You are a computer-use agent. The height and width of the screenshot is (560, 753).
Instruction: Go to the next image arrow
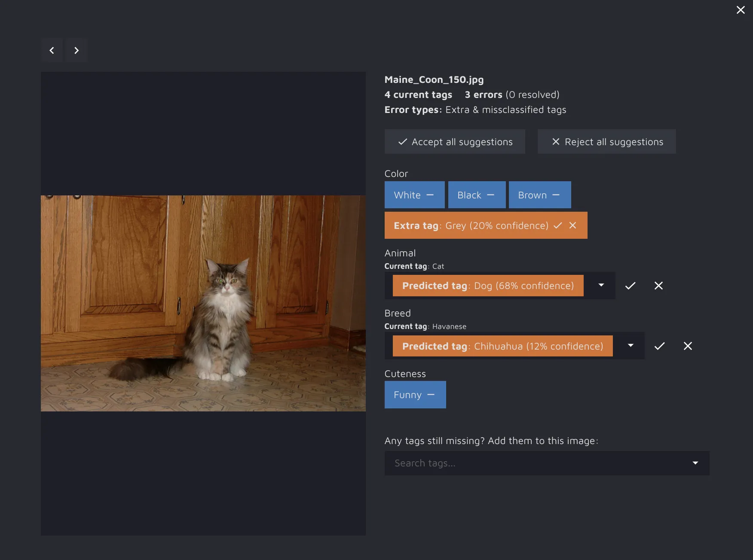click(77, 51)
